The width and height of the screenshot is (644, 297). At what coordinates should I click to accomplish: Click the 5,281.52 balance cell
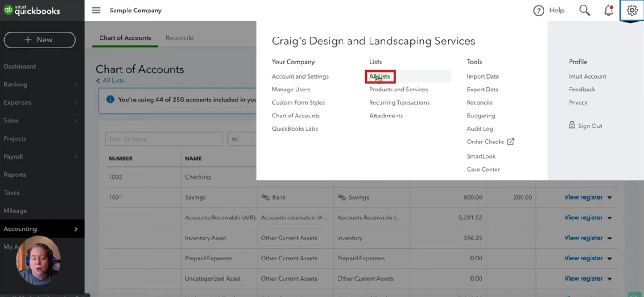[x=470, y=218]
